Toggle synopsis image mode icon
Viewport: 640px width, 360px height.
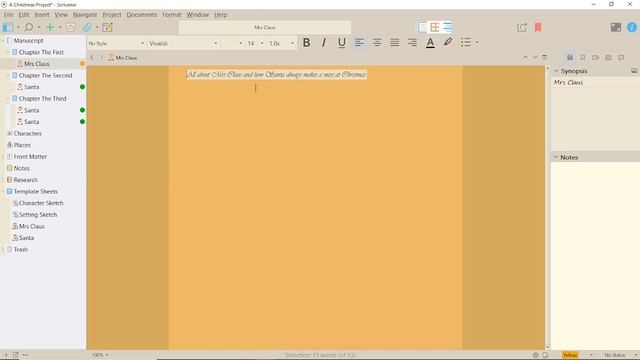634,71
